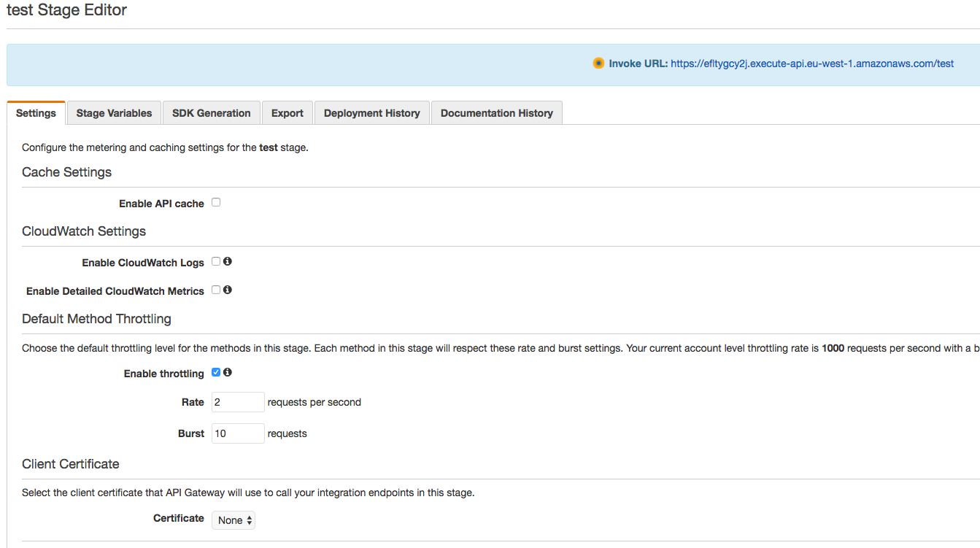Click the info icon beside Enable Detailed CloudWatch Metrics

coord(227,289)
